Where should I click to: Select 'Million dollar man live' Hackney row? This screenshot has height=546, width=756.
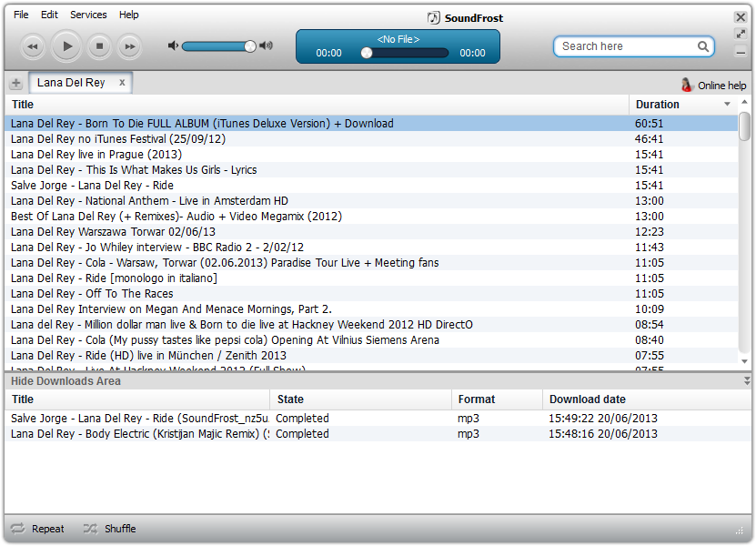point(371,324)
